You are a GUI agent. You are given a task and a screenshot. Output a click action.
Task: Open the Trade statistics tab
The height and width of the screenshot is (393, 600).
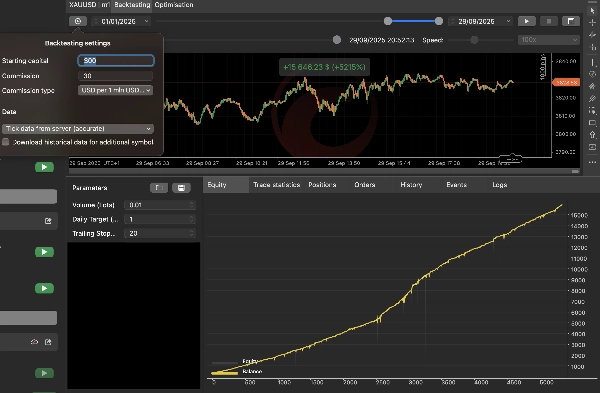277,185
